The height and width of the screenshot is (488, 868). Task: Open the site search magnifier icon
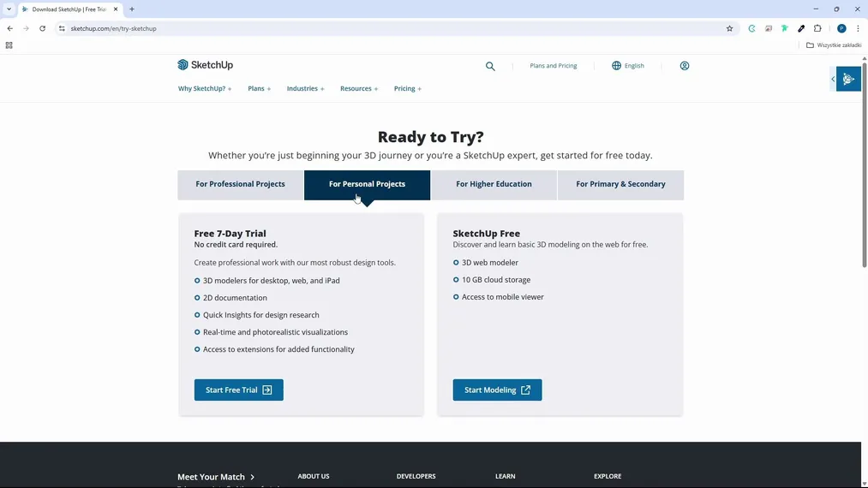click(x=490, y=66)
